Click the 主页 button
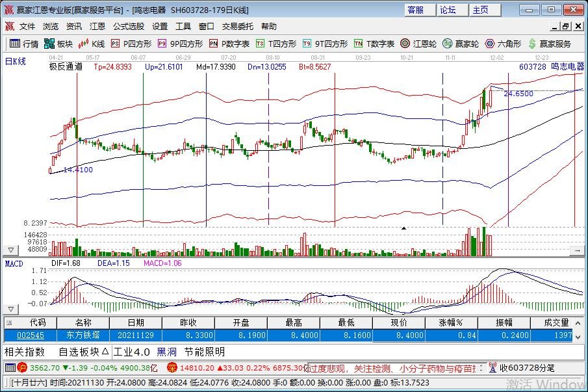 point(485,10)
